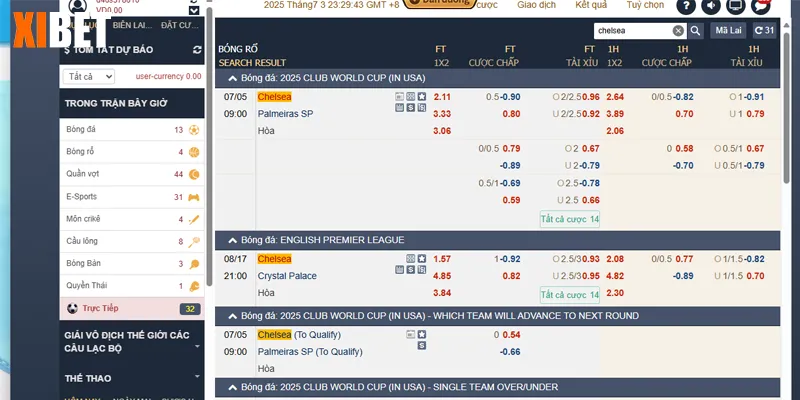Click the refresh countdown button showing 31
This screenshot has width=800, height=400.
763,31
